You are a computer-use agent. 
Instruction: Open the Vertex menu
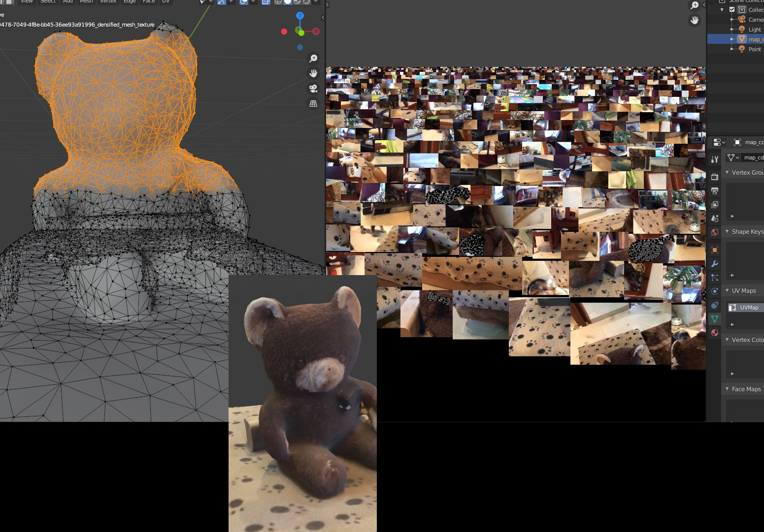[x=108, y=1]
